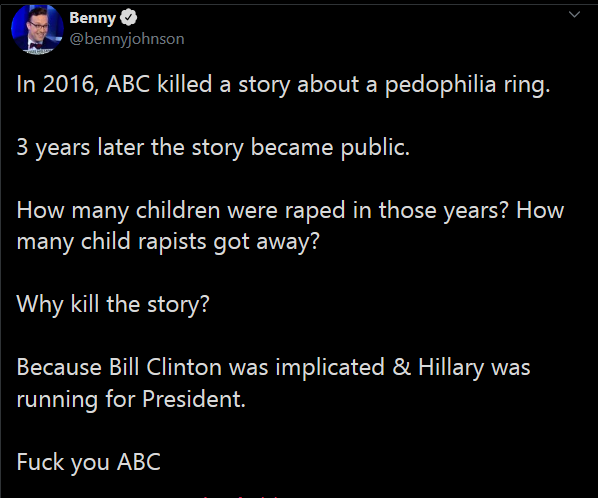Click the blue verified checkmark badge
The width and height of the screenshot is (598, 498).
click(129, 18)
